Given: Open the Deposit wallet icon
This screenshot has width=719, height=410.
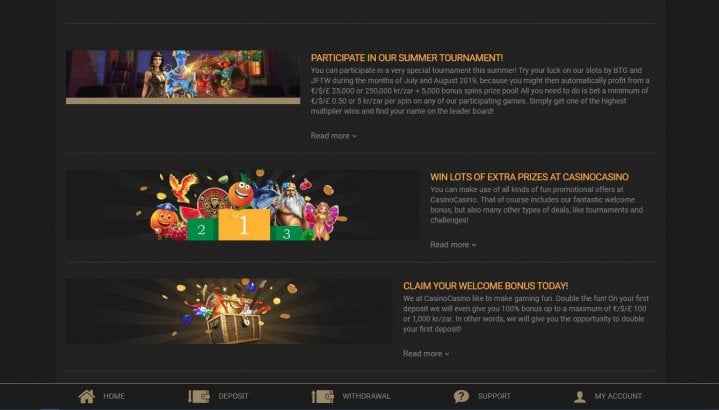Looking at the screenshot, I should (199, 396).
